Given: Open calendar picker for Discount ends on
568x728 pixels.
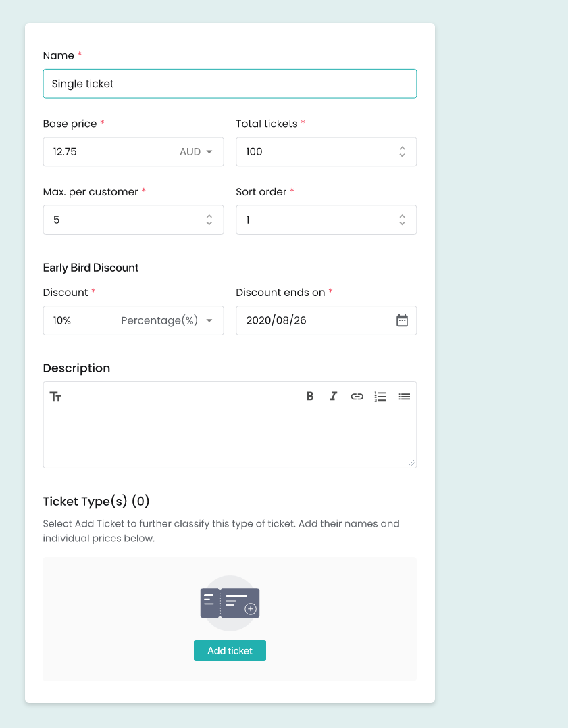Looking at the screenshot, I should click(402, 320).
